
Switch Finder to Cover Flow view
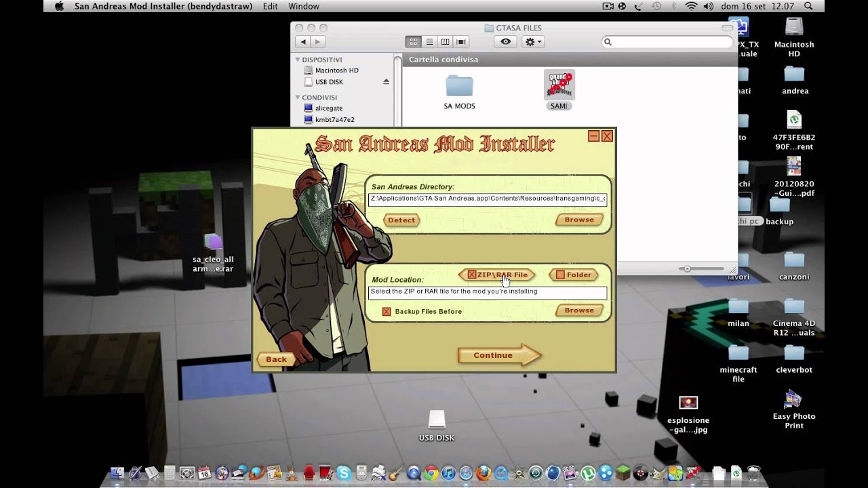[461, 42]
